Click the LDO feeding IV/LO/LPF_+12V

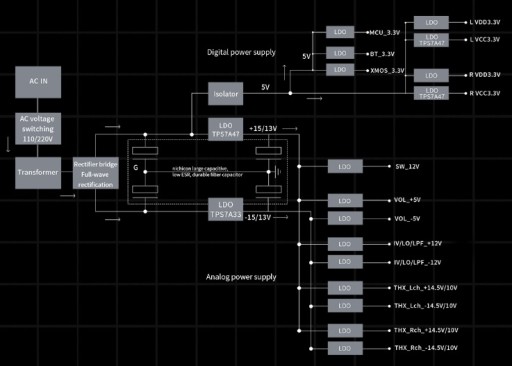tap(345, 244)
